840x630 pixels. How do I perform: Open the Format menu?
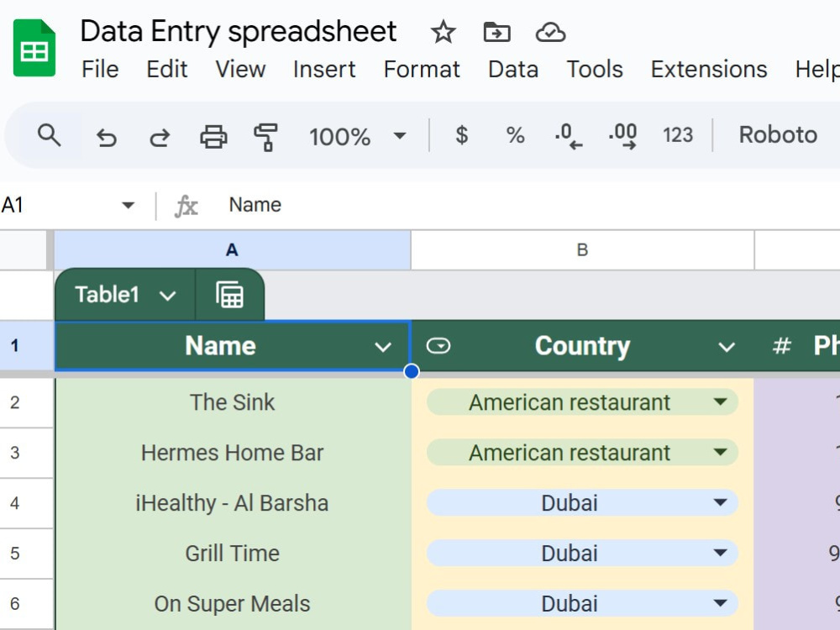tap(423, 70)
